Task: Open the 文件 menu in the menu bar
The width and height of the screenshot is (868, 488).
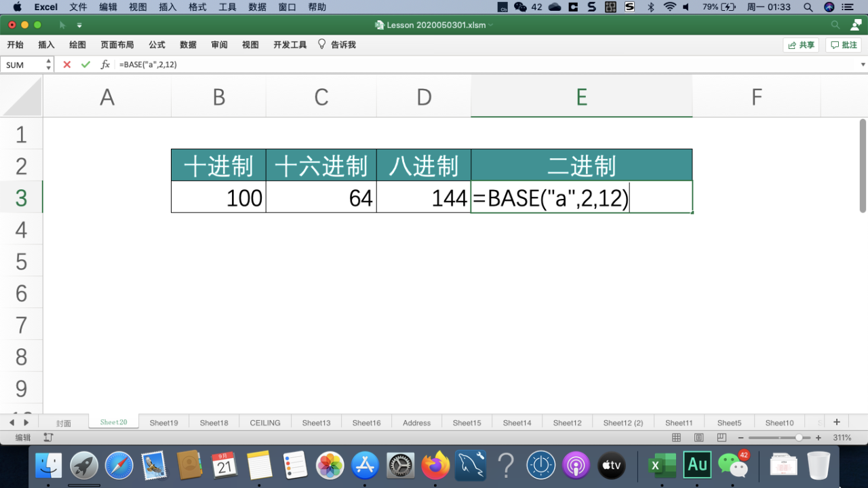Action: [x=78, y=7]
